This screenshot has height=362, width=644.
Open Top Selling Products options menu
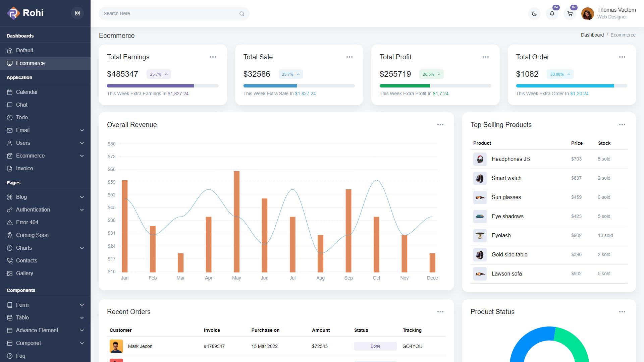622,125
